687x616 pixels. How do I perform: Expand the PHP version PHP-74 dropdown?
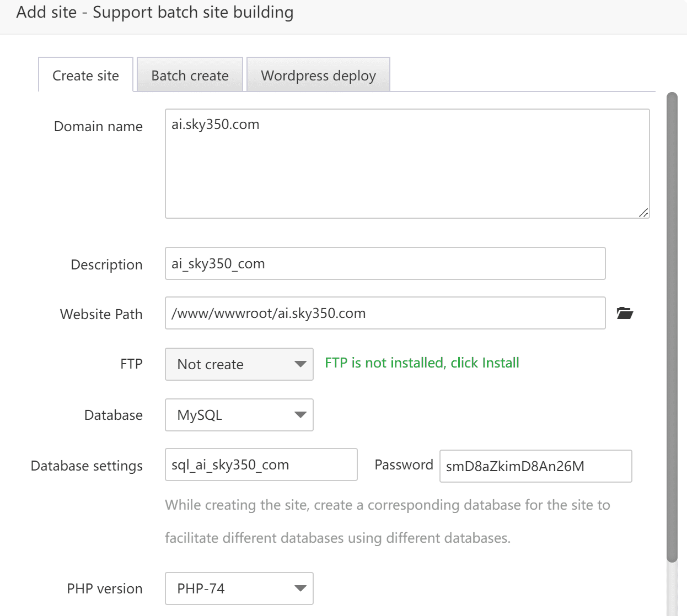click(x=239, y=588)
